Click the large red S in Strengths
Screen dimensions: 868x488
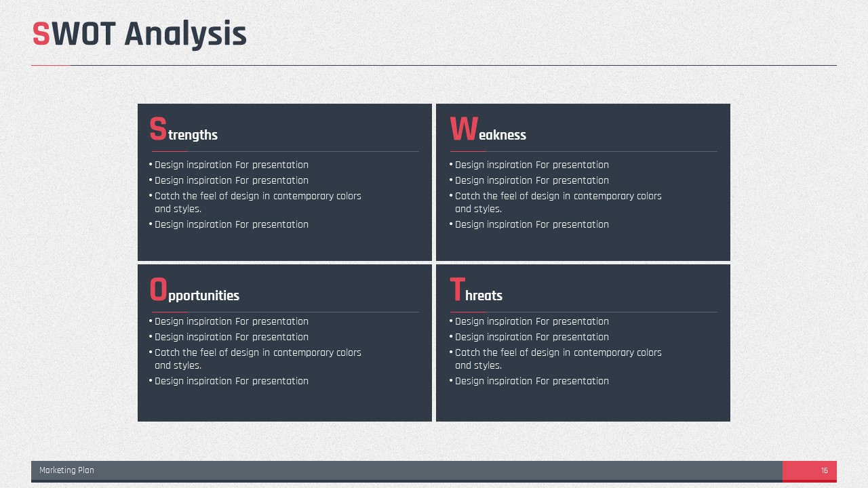[x=157, y=129]
